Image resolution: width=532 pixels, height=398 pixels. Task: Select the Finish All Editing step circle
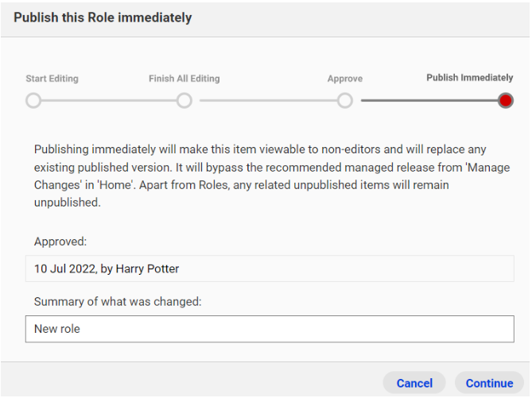(x=184, y=101)
